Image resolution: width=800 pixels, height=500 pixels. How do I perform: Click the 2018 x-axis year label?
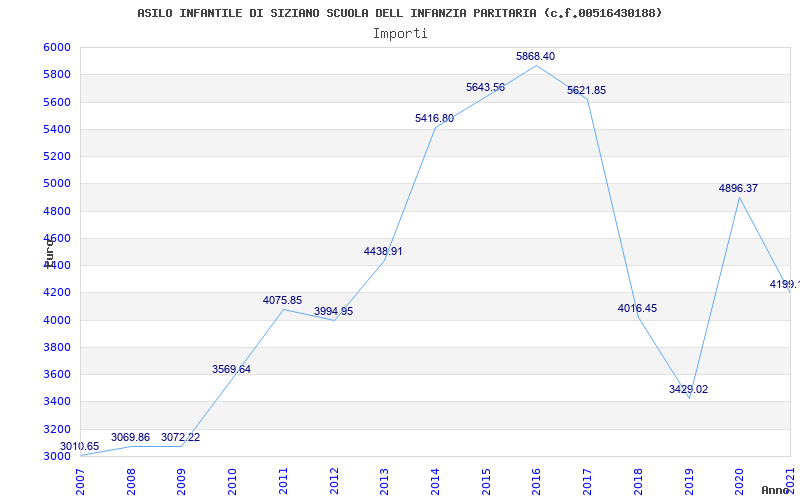(x=638, y=482)
